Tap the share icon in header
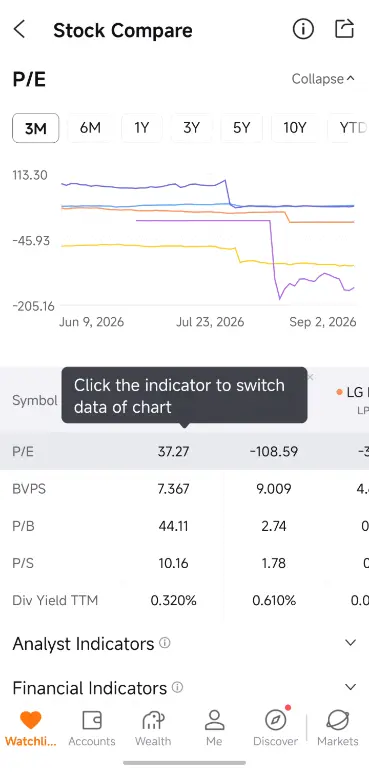This screenshot has height=772, width=369. [344, 29]
